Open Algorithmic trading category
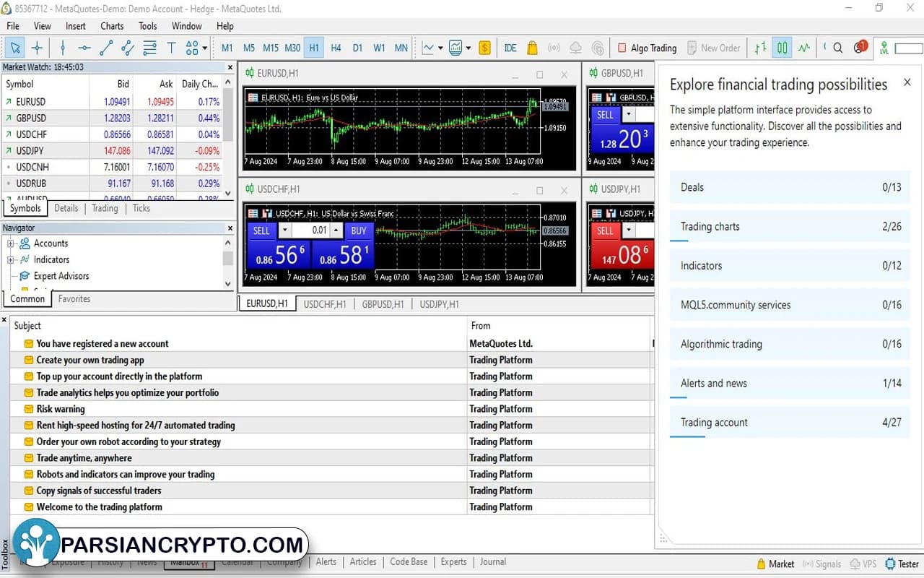The image size is (924, 578). [790, 344]
